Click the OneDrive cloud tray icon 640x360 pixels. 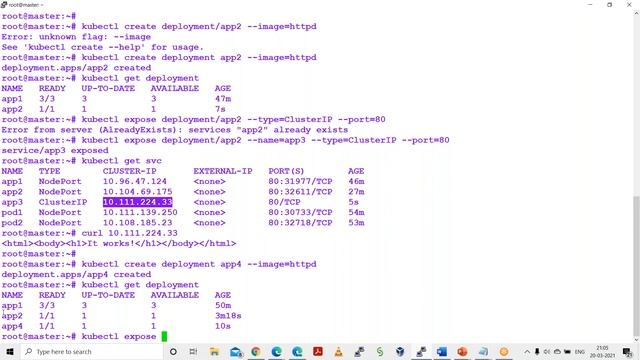[557, 351]
